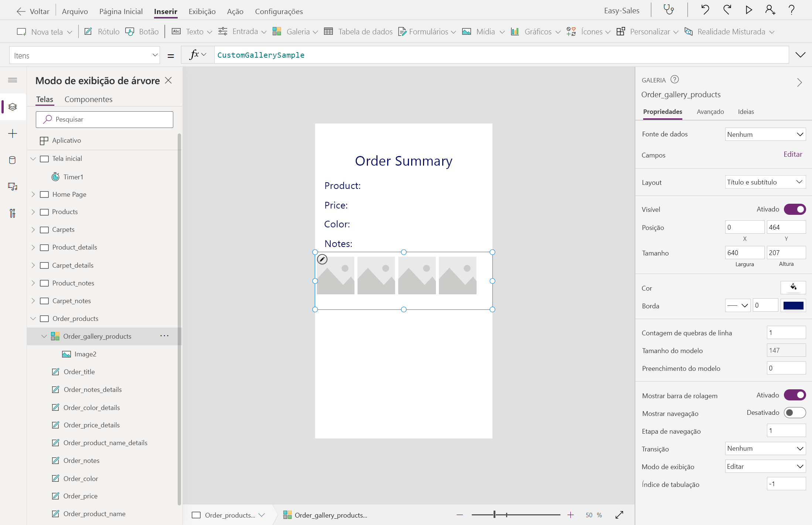Click the Largura width field
The image size is (812, 525).
coord(744,253)
